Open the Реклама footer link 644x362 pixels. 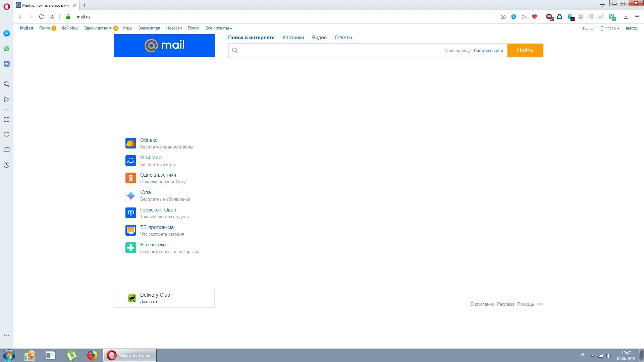tap(505, 304)
